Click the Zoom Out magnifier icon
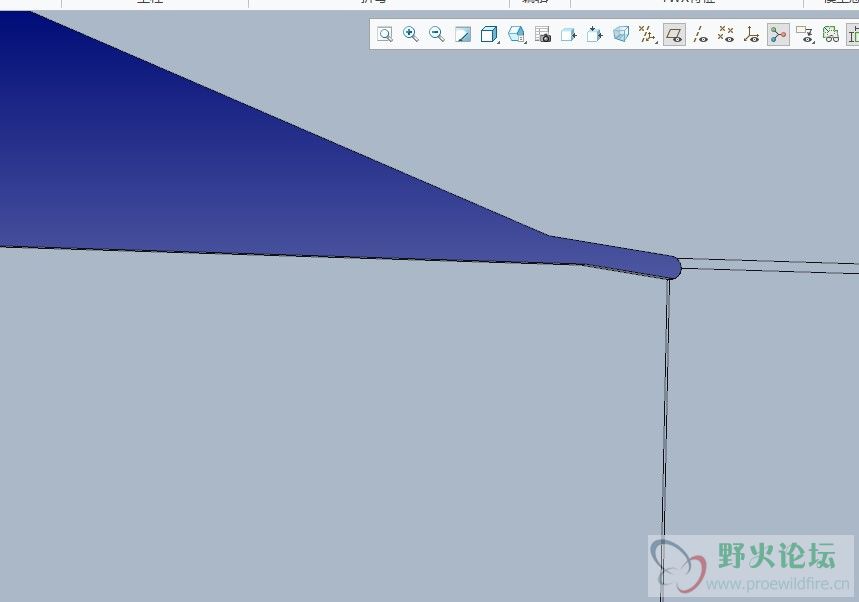This screenshot has width=859, height=602. point(437,35)
